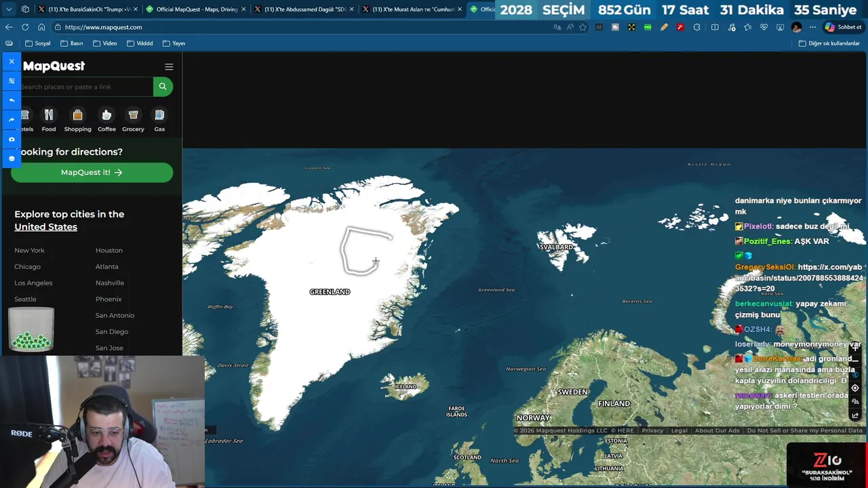Image resolution: width=868 pixels, height=488 pixels.
Task: Open the Houston city link
Action: (x=109, y=250)
